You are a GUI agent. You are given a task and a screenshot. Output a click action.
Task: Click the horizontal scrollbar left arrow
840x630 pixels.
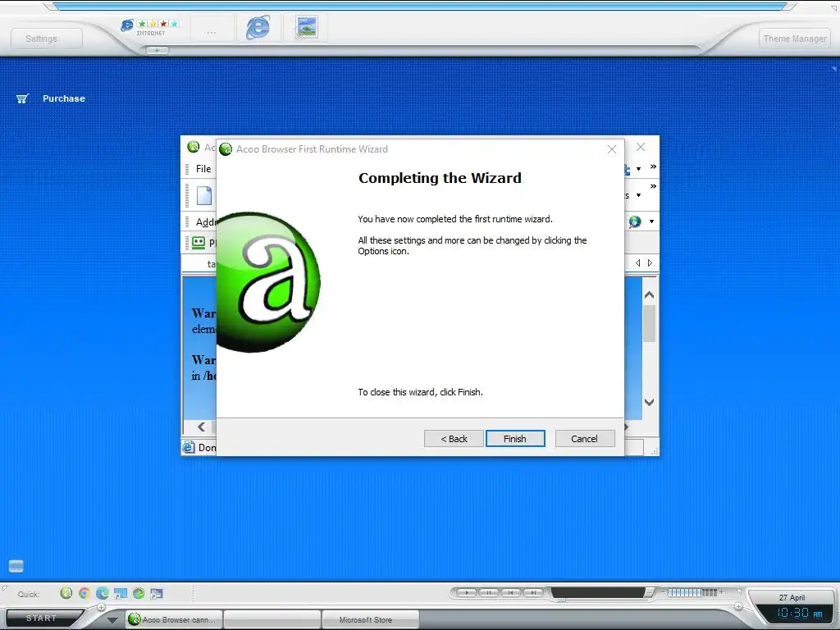201,427
